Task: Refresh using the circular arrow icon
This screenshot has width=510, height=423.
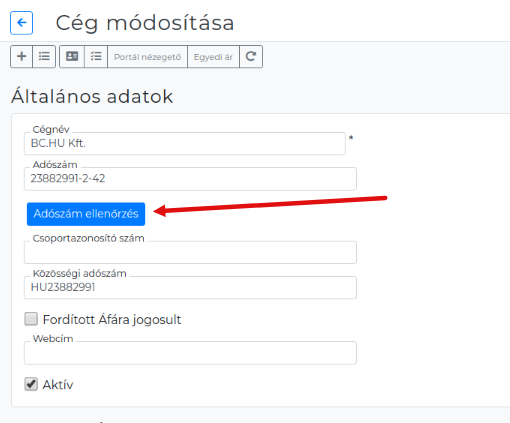Action: coord(251,57)
